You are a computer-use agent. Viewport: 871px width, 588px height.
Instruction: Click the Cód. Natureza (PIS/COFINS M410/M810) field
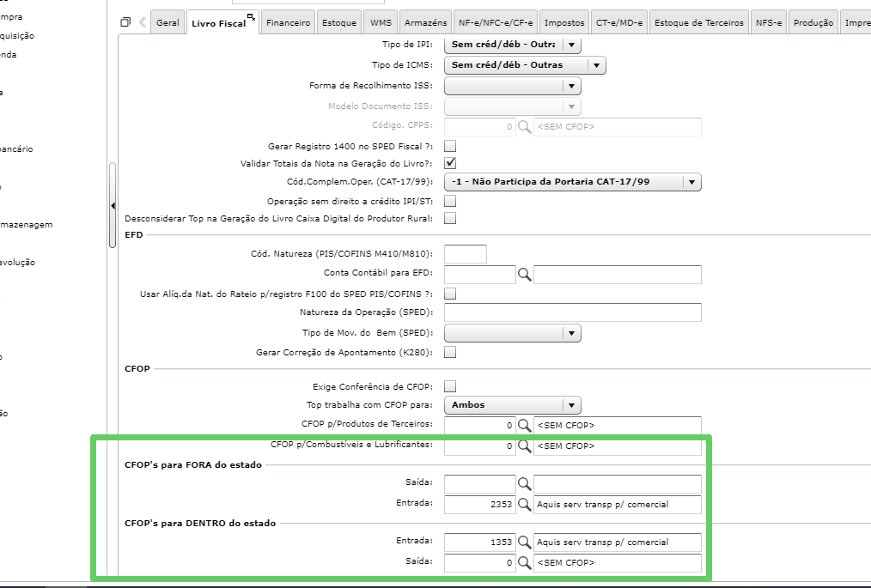coord(466,254)
